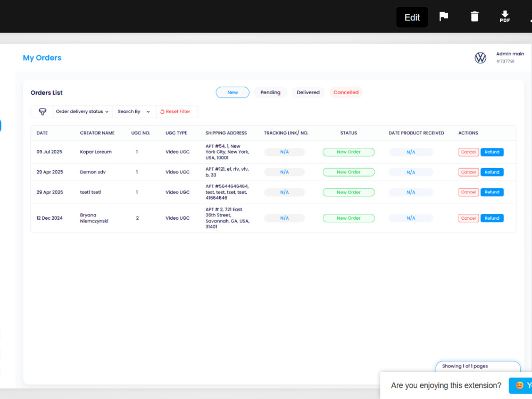Click Video UGC type for tset1 tset1
532x399 pixels.
[178, 192]
